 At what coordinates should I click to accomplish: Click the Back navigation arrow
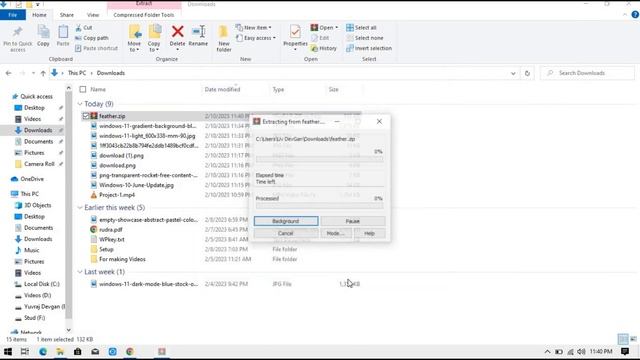(9, 73)
